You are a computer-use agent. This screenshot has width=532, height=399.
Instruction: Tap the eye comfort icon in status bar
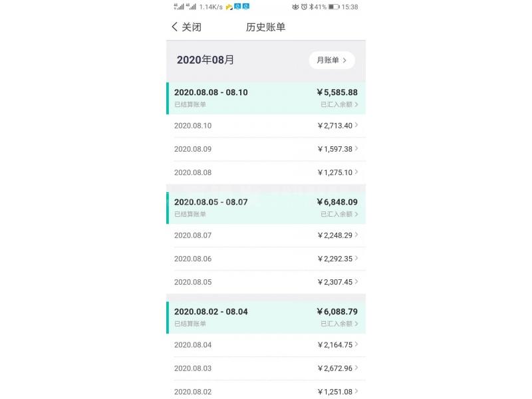[295, 7]
